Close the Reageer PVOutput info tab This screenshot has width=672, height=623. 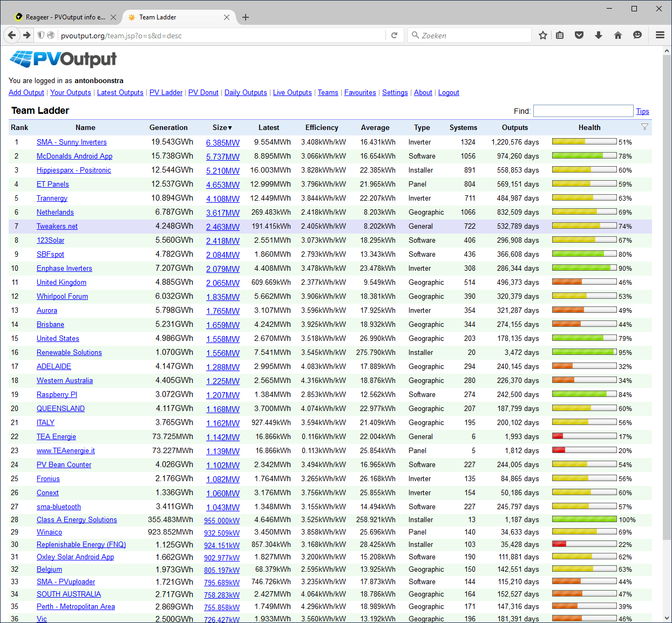click(x=113, y=17)
